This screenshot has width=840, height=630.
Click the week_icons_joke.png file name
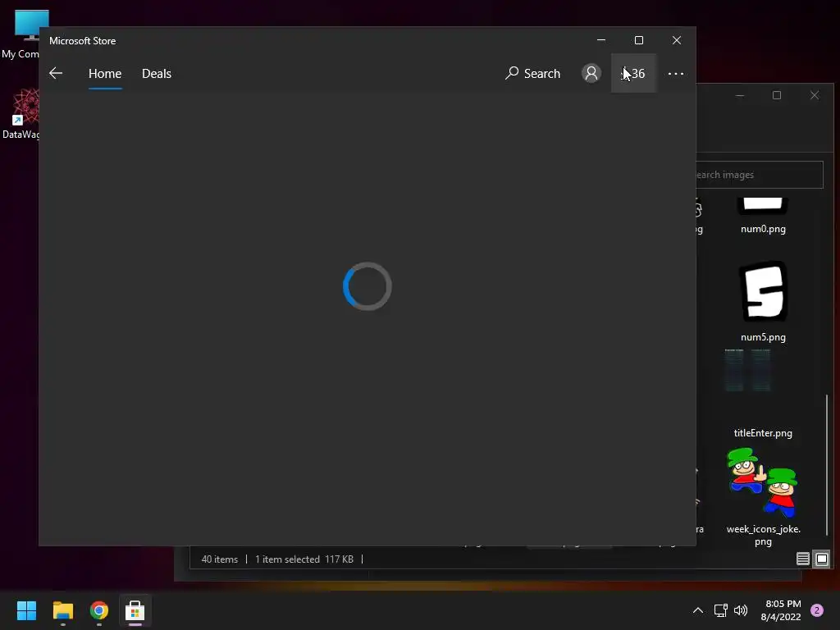[x=763, y=535]
